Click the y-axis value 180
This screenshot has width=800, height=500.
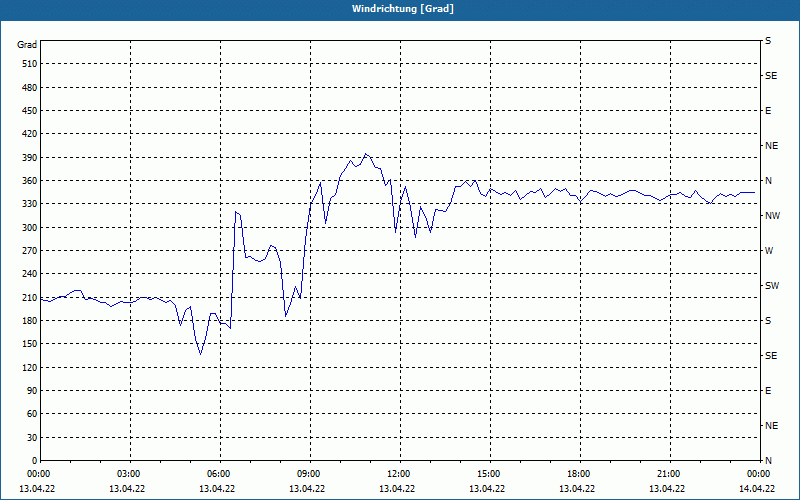(x=30, y=320)
